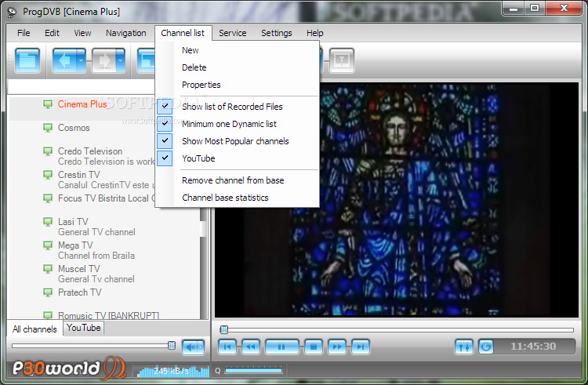Image resolution: width=588 pixels, height=385 pixels.
Task: Open the forward arrow dropdown
Action: coord(121,60)
